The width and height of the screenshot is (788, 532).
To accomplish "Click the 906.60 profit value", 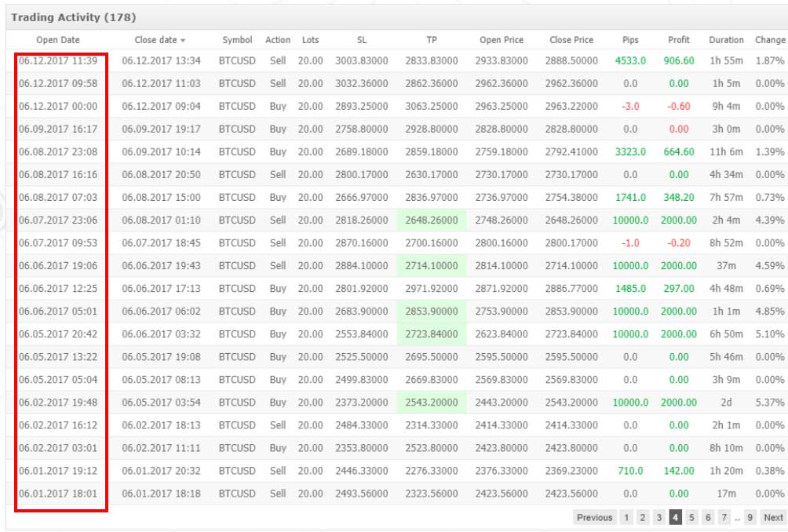I will pyautogui.click(x=679, y=60).
